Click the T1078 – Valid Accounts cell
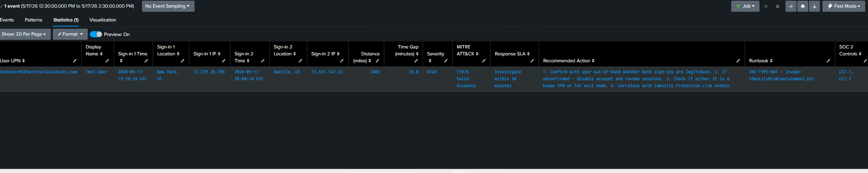The image size is (868, 173). (466, 79)
